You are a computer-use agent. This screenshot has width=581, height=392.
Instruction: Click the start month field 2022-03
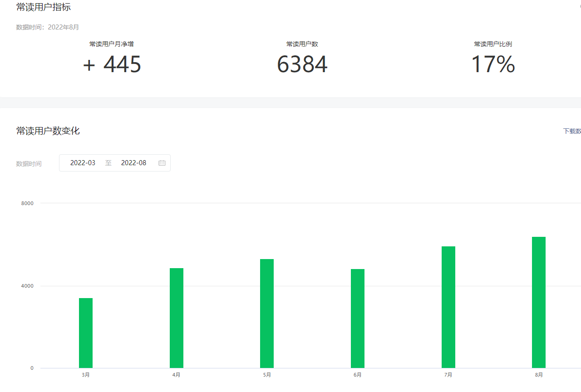tap(83, 163)
